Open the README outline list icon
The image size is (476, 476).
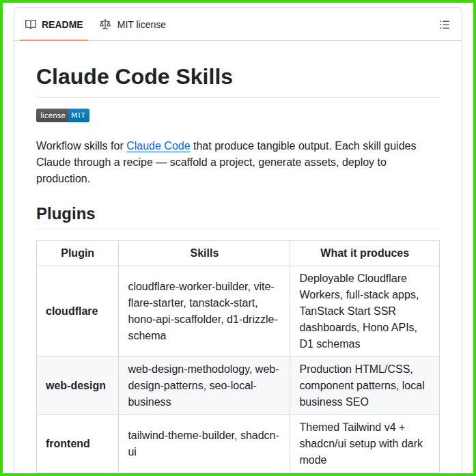(444, 25)
